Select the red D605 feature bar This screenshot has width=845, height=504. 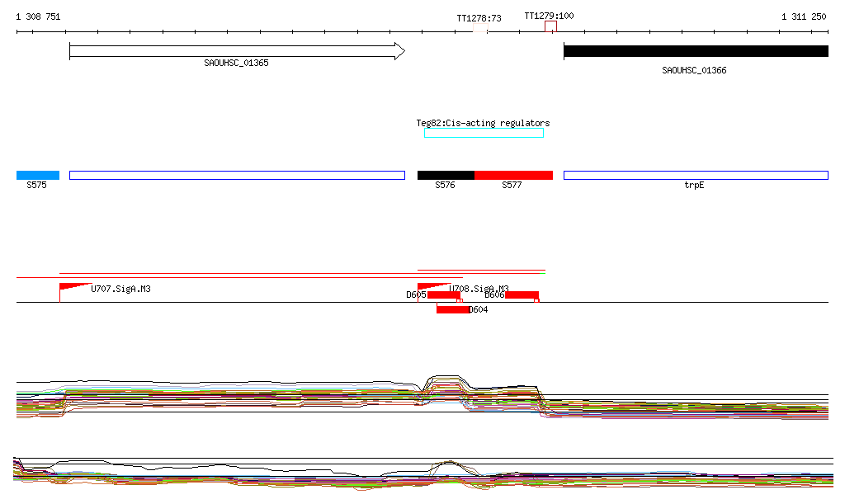(x=443, y=295)
